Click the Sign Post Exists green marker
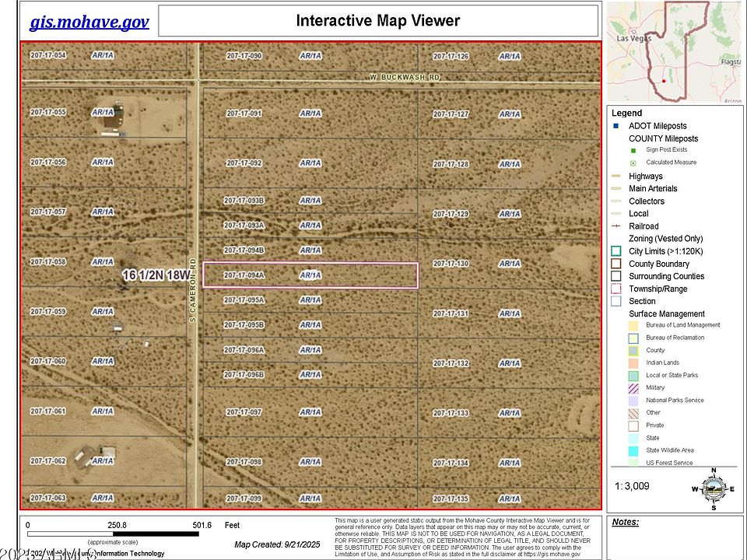This screenshot has height=560, width=747. pos(633,150)
